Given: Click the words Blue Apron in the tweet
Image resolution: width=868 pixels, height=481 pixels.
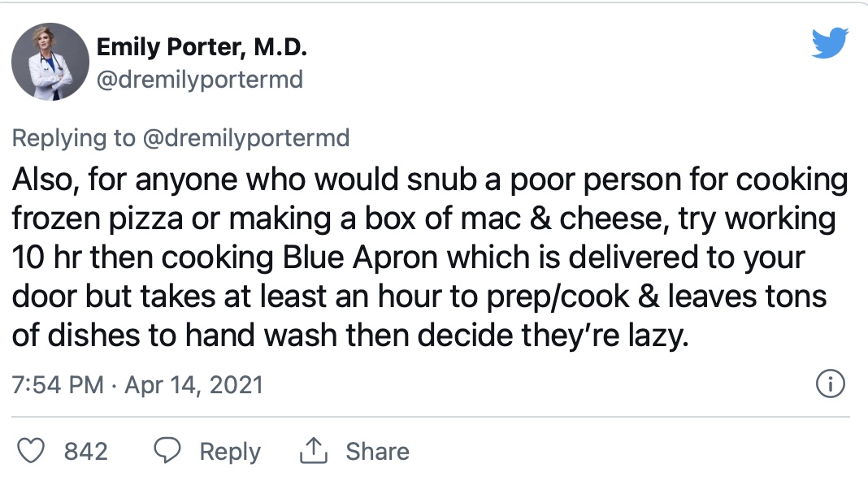Looking at the screenshot, I should coord(360,258).
